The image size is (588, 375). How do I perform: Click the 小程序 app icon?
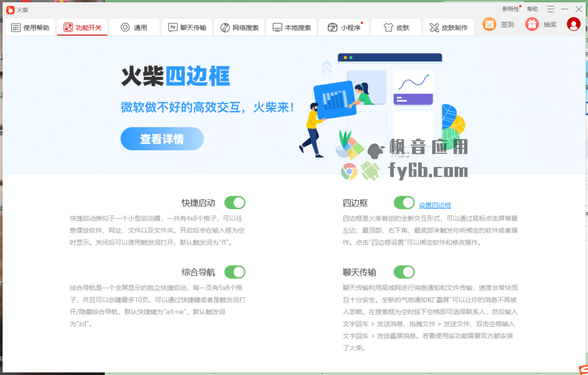[x=333, y=27]
